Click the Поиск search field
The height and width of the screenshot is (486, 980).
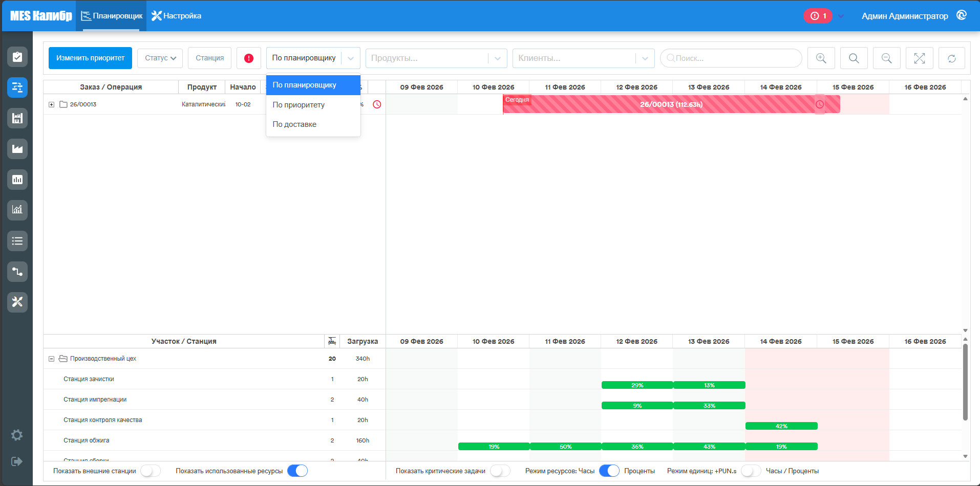tap(731, 58)
